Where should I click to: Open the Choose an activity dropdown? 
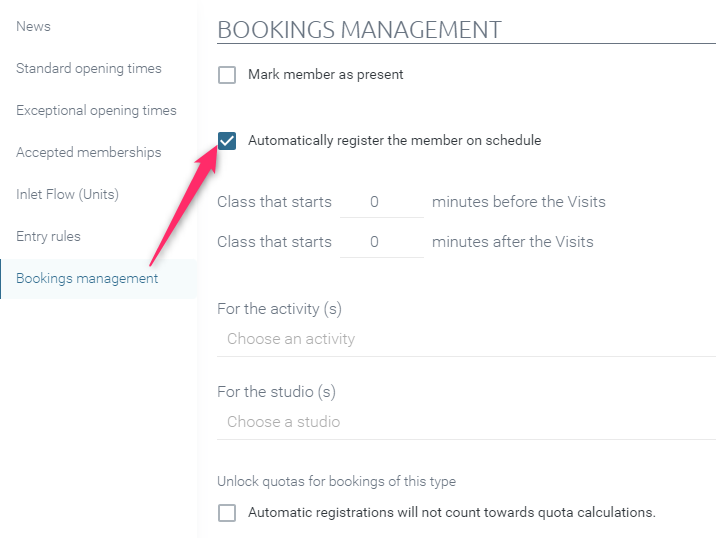pyautogui.click(x=466, y=339)
